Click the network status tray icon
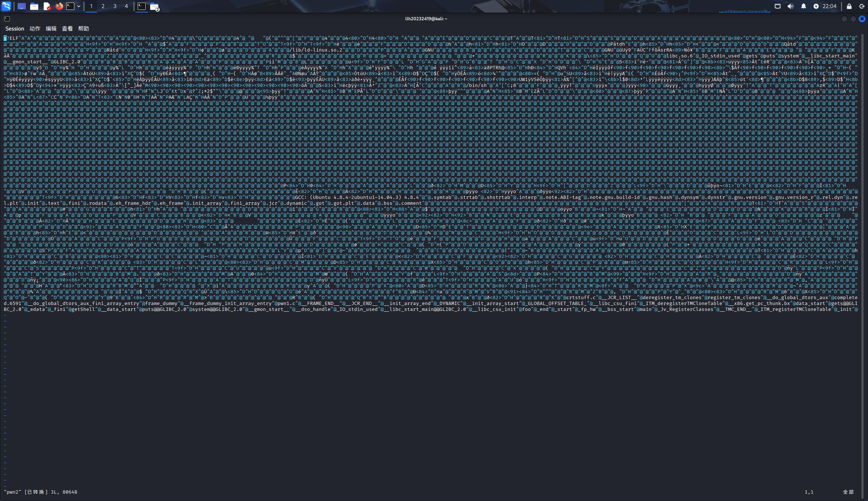The image size is (868, 501). [x=778, y=6]
